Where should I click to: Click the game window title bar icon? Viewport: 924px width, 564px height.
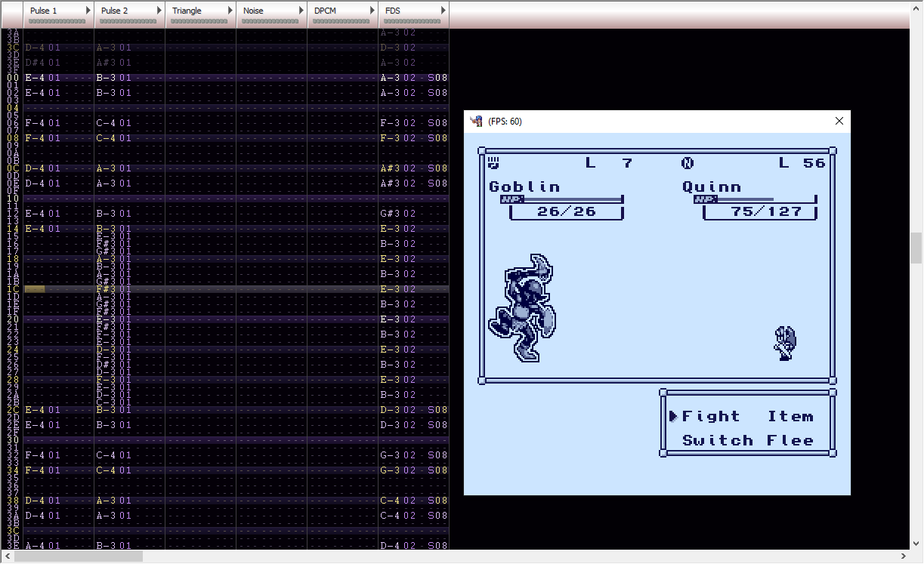(x=476, y=121)
